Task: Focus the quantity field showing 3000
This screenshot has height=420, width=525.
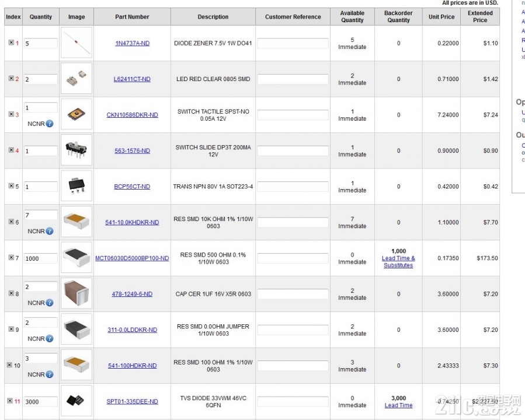Action: coord(40,401)
